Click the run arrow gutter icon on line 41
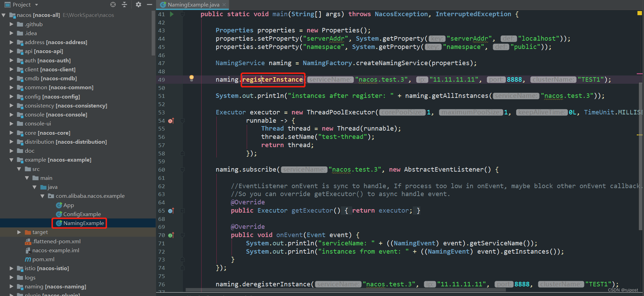 pos(172,14)
